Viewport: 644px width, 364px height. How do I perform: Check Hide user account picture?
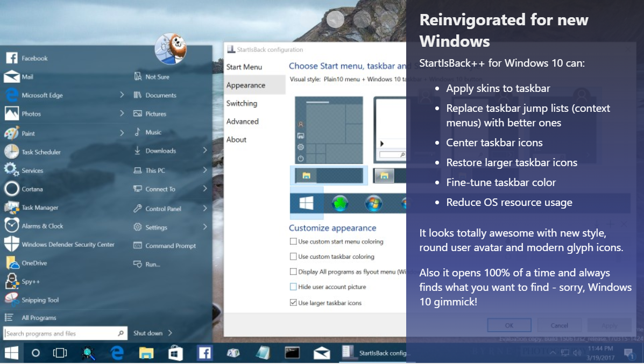[x=293, y=287]
